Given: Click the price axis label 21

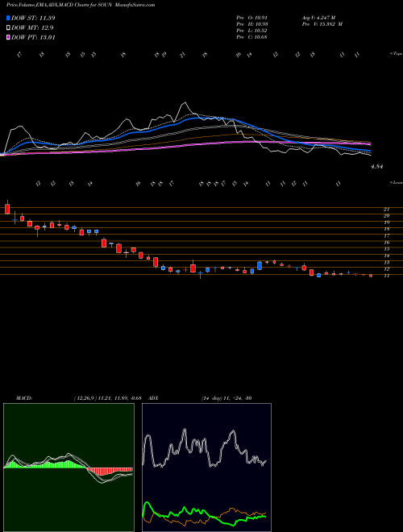Looking at the screenshot, I should tap(386, 210).
